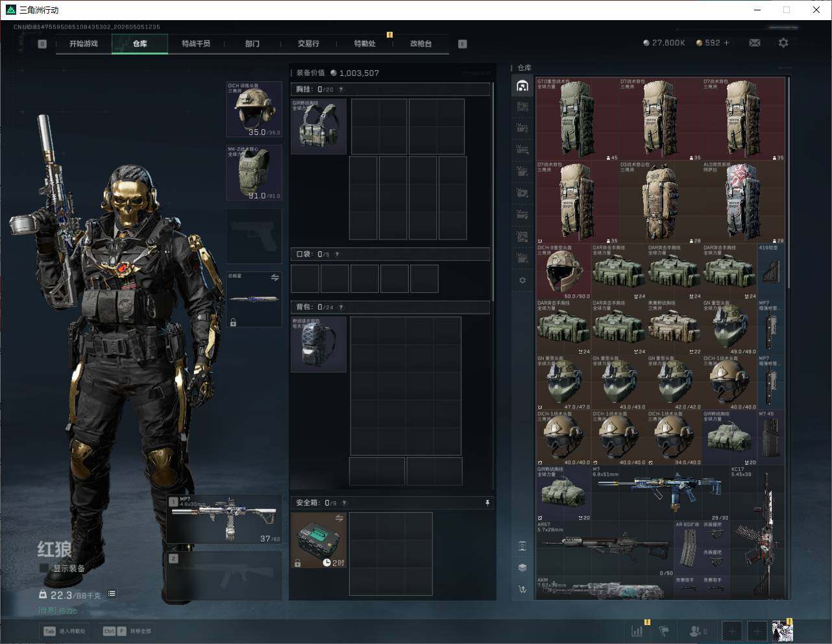Select the safe box item in 安全箱
Screen dimensions: 832x644
pos(319,540)
